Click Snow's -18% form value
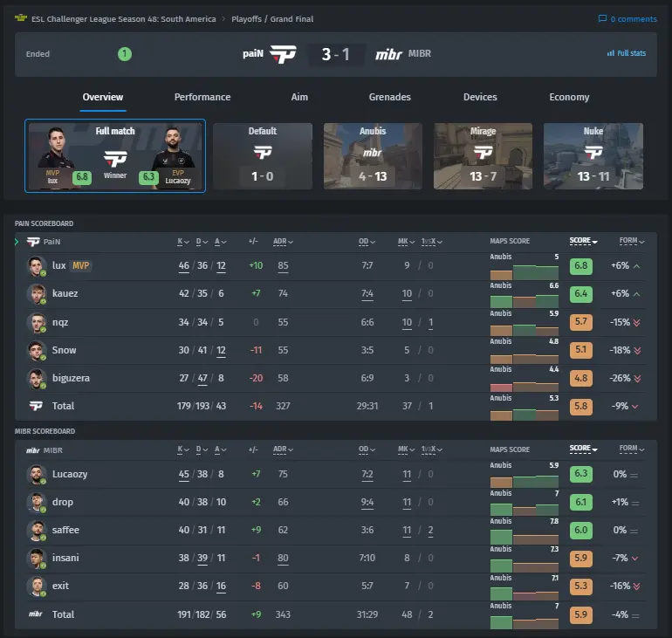672x638 pixels. point(620,351)
